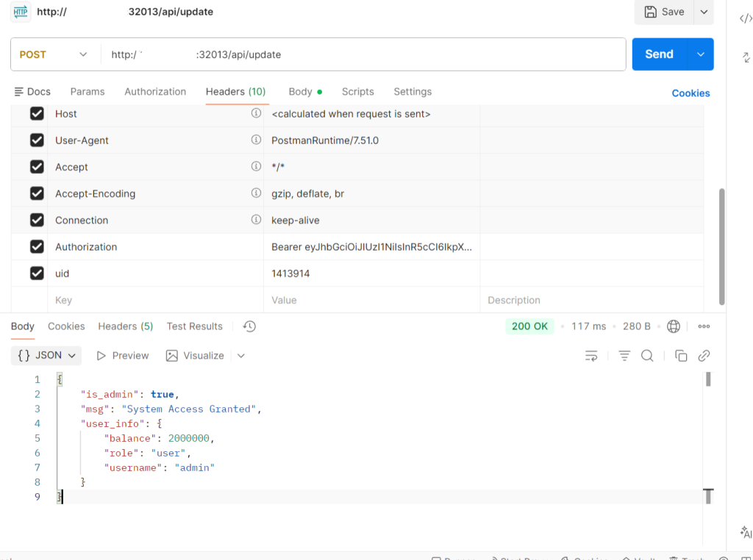The width and height of the screenshot is (753, 560).
Task: Disable the User-Agent header checkbox
Action: coord(37,140)
